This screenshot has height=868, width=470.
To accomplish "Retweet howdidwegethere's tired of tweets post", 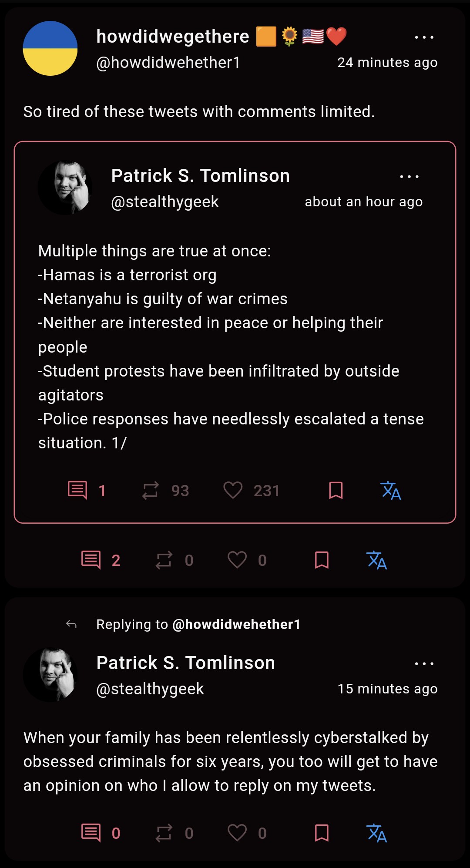I will click(164, 560).
